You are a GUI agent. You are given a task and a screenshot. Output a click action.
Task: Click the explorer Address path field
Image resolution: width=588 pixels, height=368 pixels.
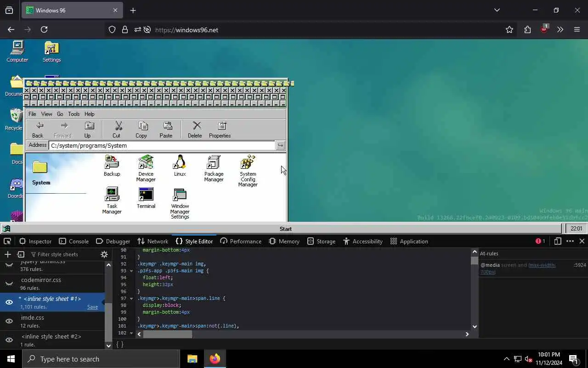162,145
